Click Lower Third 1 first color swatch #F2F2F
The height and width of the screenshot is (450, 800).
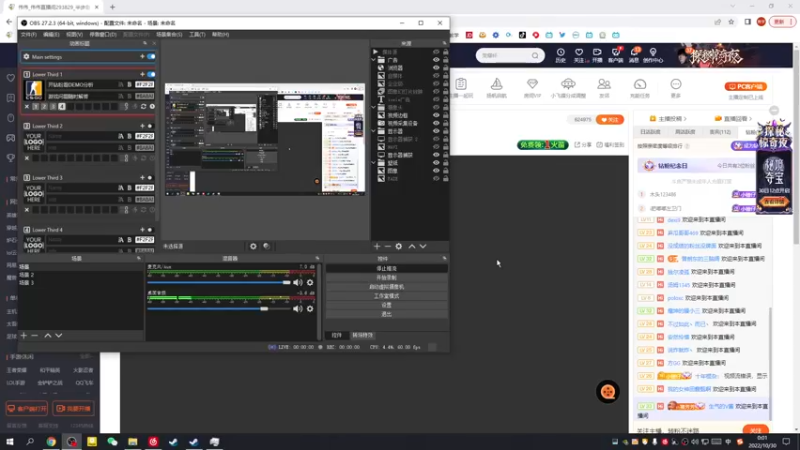click(x=145, y=85)
